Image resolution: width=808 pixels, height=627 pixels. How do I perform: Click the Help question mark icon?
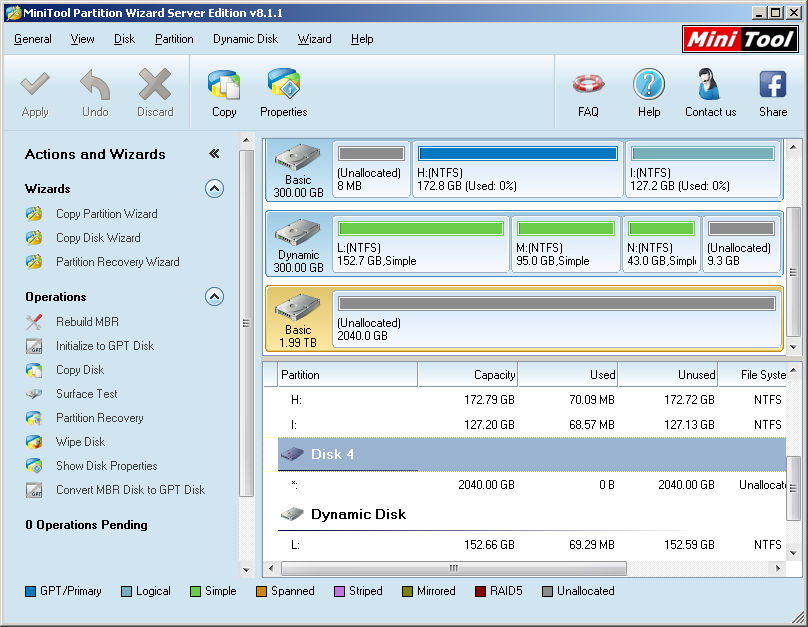click(649, 84)
